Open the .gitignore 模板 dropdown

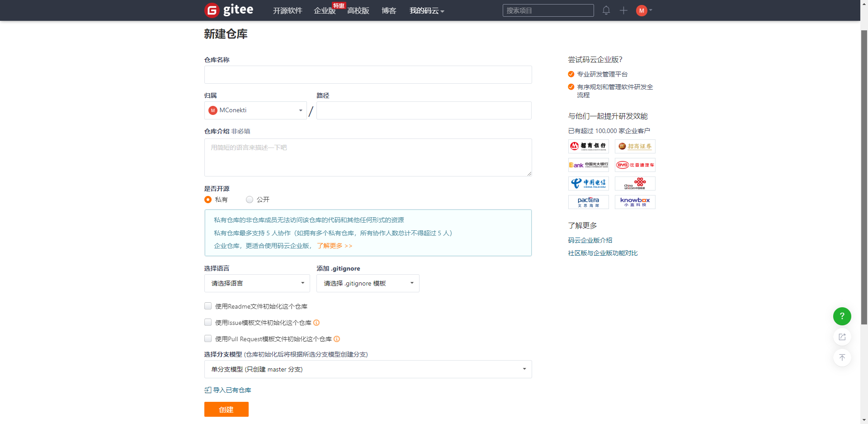[368, 283]
